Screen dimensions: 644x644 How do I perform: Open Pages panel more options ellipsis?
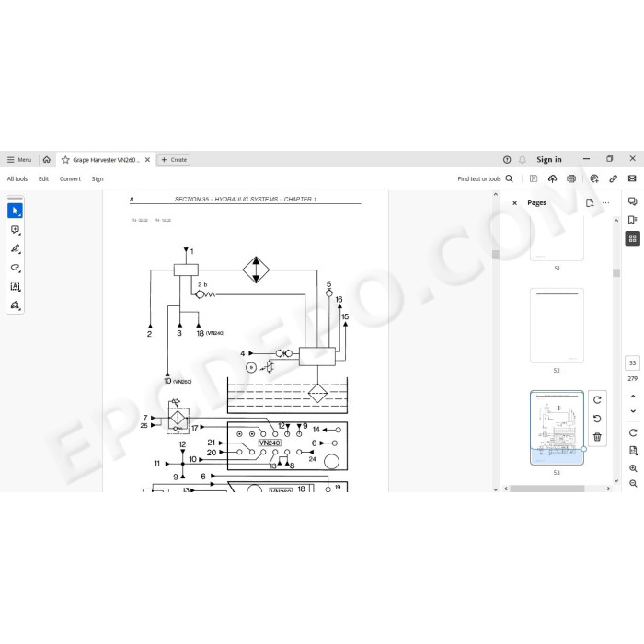[x=605, y=203]
